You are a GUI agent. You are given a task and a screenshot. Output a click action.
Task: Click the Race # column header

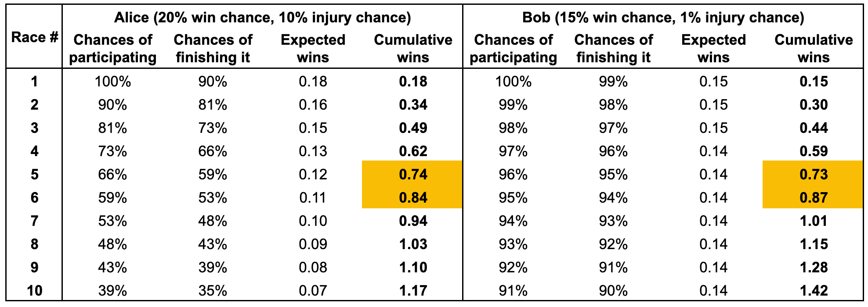point(34,38)
